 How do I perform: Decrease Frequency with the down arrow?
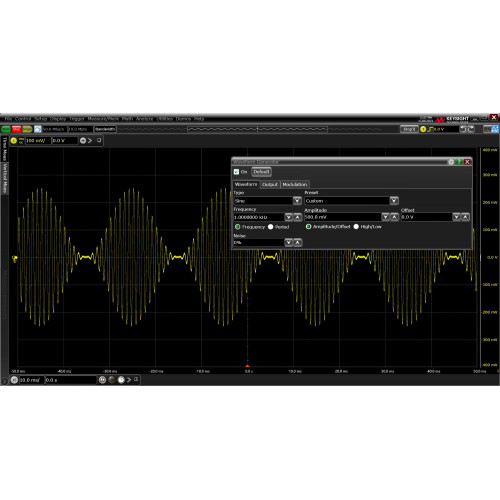pos(289,217)
